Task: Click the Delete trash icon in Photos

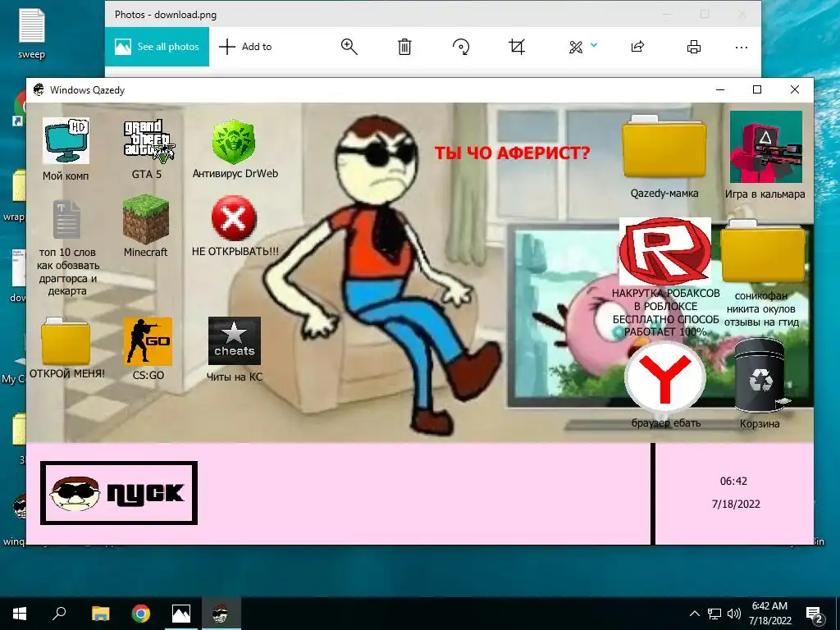Action: point(404,47)
